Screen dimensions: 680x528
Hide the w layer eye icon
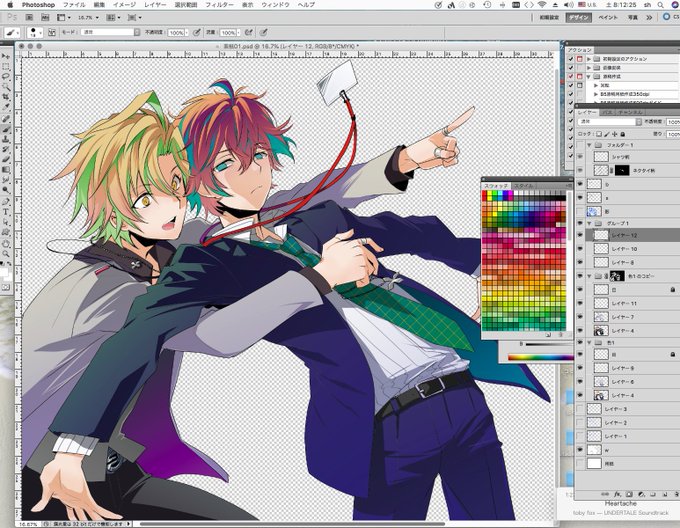[580, 450]
